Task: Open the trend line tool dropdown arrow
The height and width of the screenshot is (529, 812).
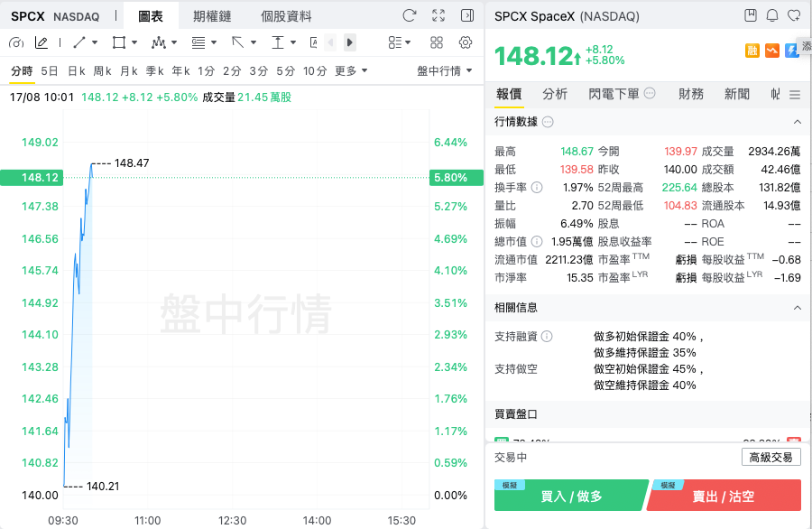Action: [95, 42]
